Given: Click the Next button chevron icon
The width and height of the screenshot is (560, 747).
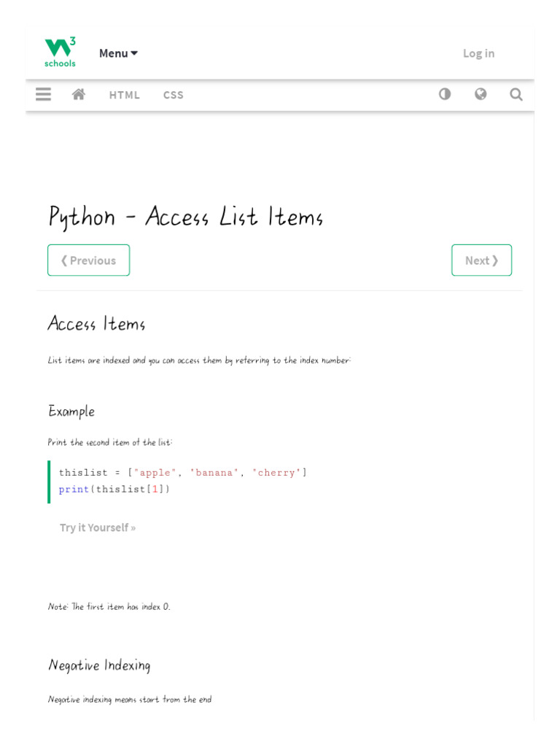Looking at the screenshot, I should point(495,260).
